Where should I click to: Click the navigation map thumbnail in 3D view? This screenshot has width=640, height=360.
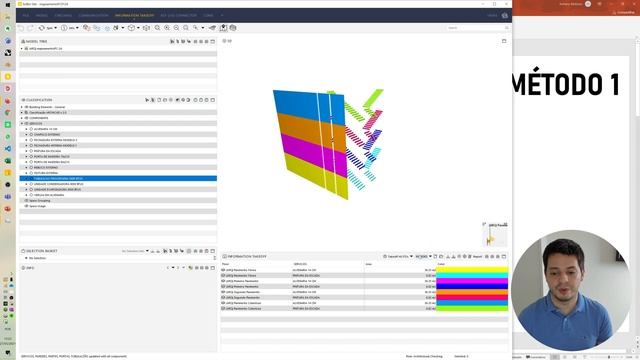tap(495, 235)
